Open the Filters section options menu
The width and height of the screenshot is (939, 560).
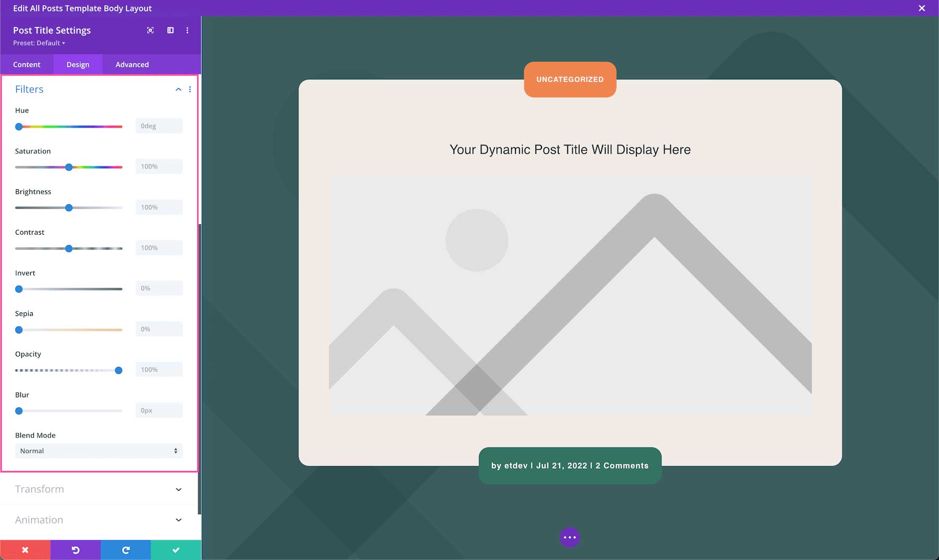pyautogui.click(x=190, y=89)
